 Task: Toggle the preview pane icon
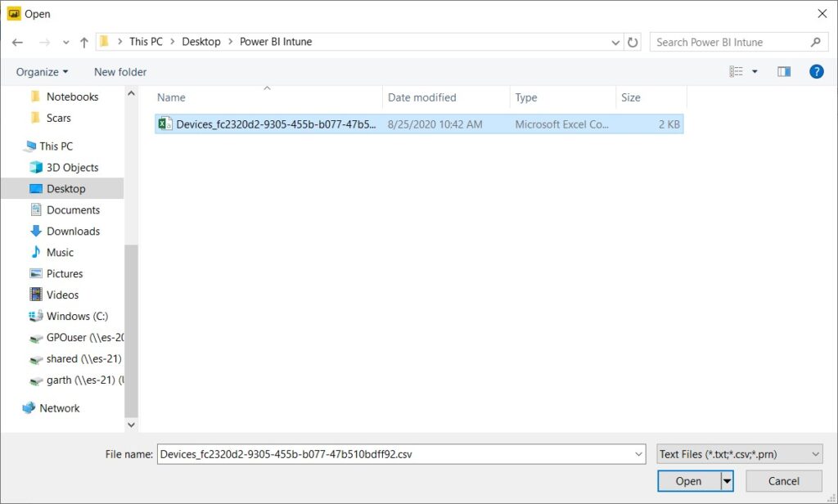(783, 71)
